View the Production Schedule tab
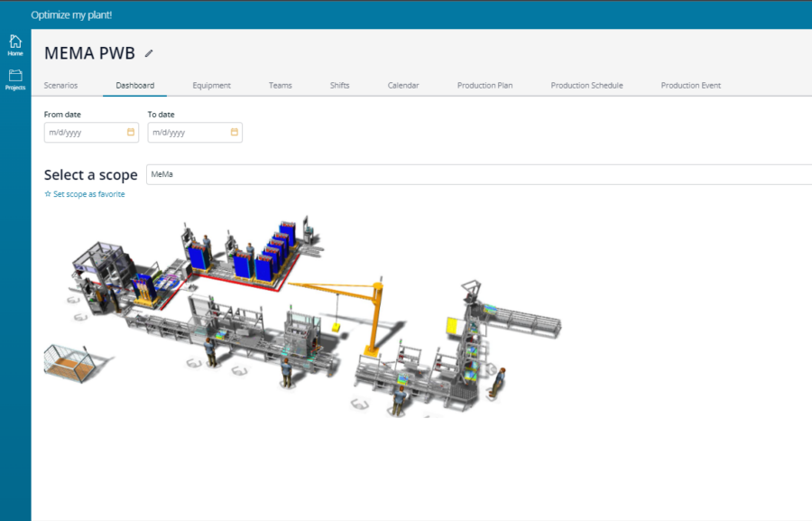The height and width of the screenshot is (521, 812). click(586, 85)
